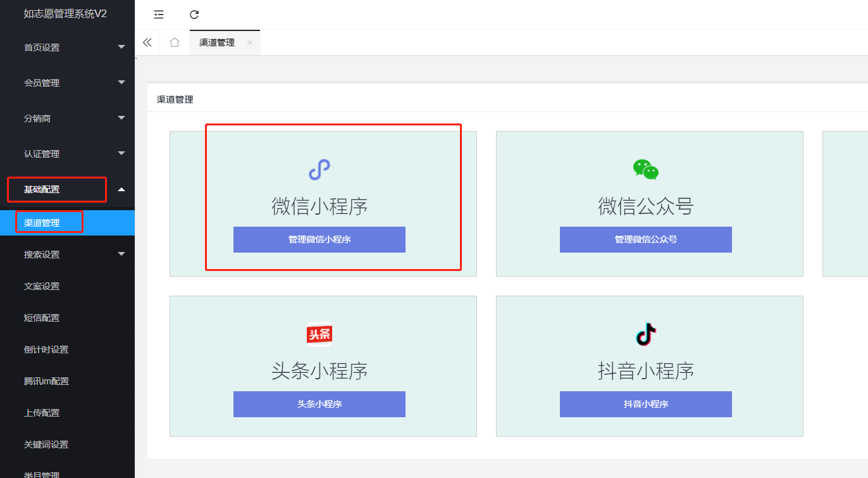Select 基础配置 in the sidebar
Image resolution: width=868 pixels, height=478 pixels.
(x=42, y=189)
